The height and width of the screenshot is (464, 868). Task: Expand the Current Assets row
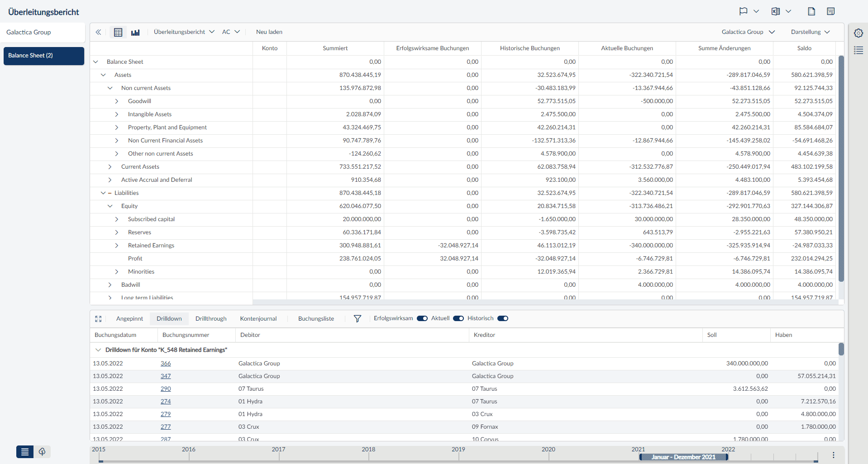tap(110, 167)
